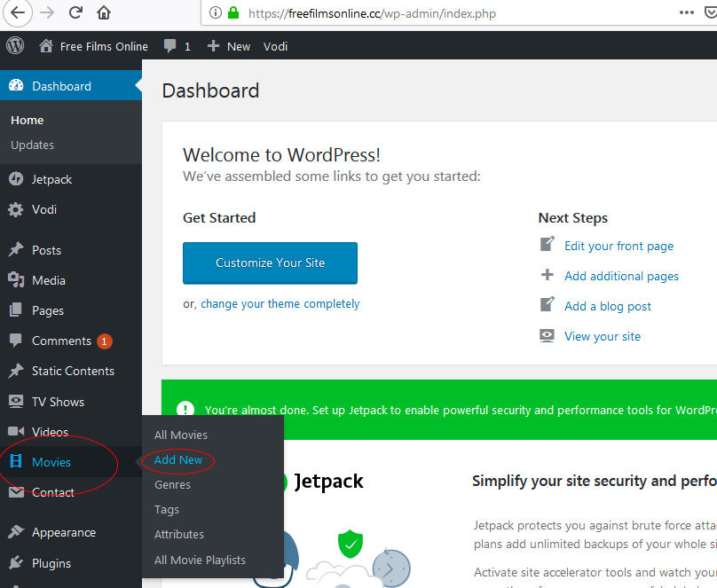Open Jetpack in the sidebar
Viewport: 717px width, 588px height.
51,179
